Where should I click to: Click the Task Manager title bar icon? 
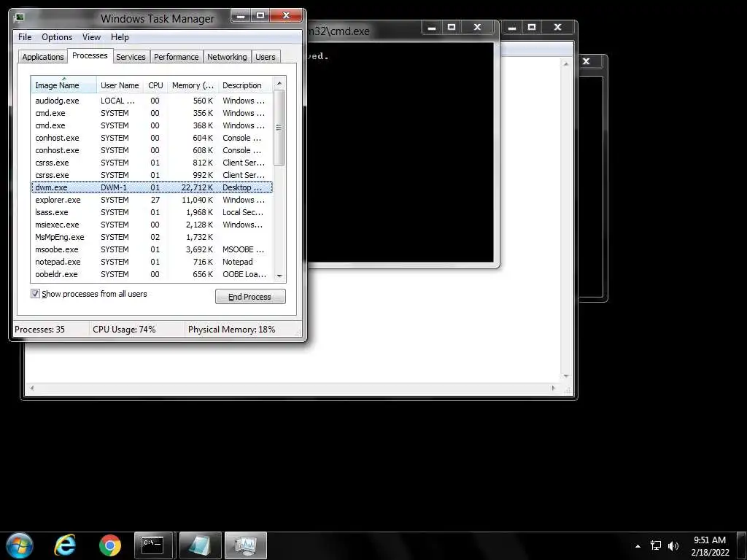point(19,17)
